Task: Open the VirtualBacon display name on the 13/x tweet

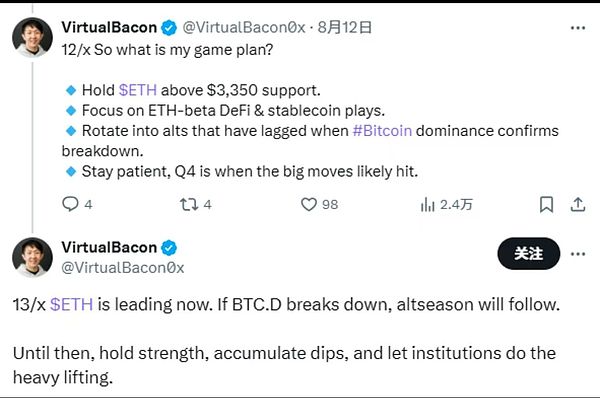Action: pyautogui.click(x=109, y=247)
